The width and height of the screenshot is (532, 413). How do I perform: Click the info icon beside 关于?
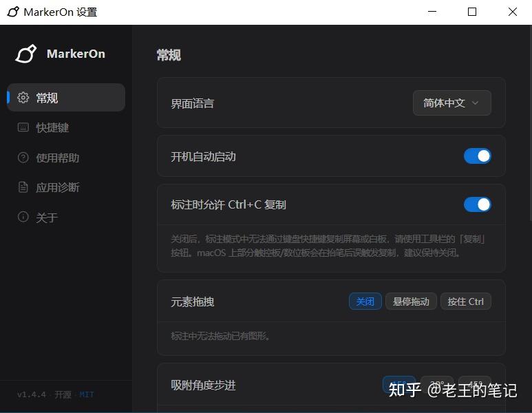tap(23, 217)
